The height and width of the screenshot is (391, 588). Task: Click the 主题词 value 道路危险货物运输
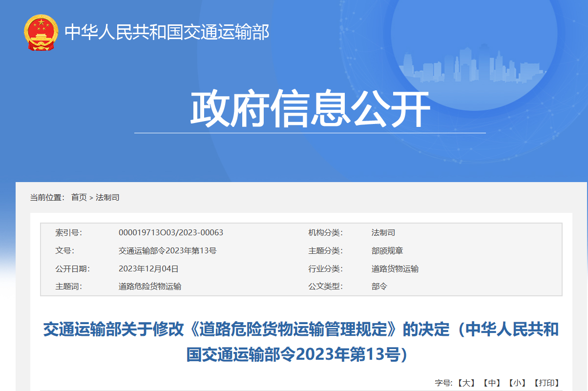[150, 287]
